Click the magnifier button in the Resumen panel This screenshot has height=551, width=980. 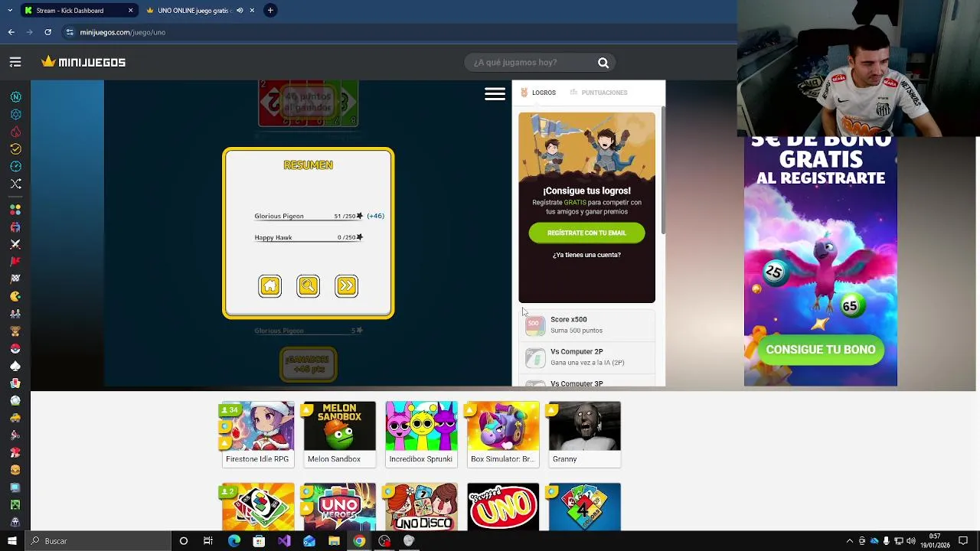tap(308, 285)
